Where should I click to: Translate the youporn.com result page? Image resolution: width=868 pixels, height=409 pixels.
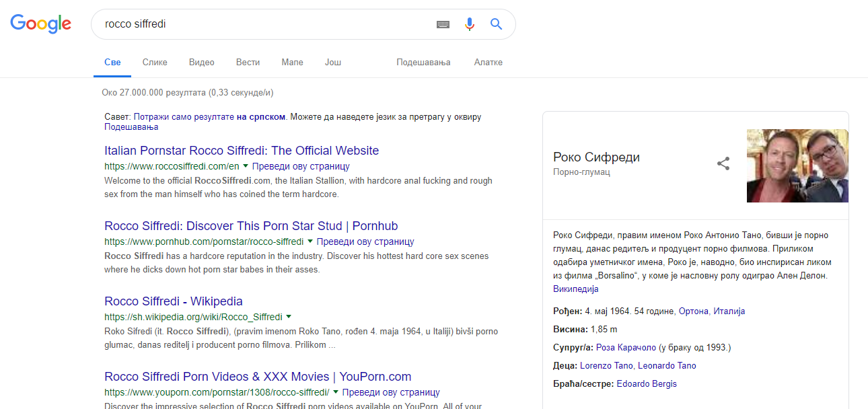tap(391, 392)
